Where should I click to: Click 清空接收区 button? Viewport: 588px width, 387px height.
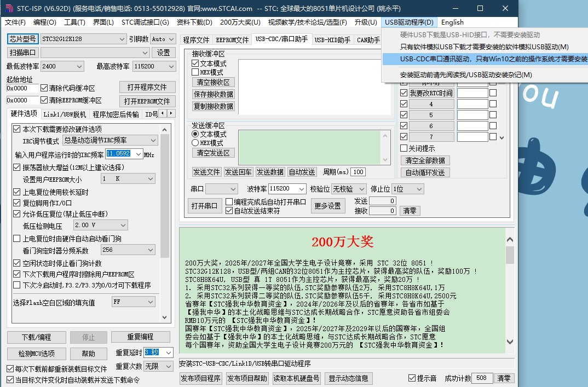pyautogui.click(x=214, y=82)
